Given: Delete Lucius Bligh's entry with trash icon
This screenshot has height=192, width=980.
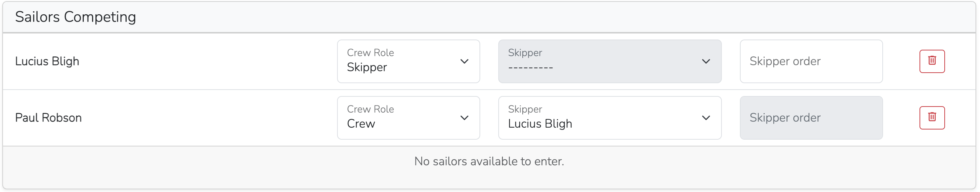Looking at the screenshot, I should [932, 61].
